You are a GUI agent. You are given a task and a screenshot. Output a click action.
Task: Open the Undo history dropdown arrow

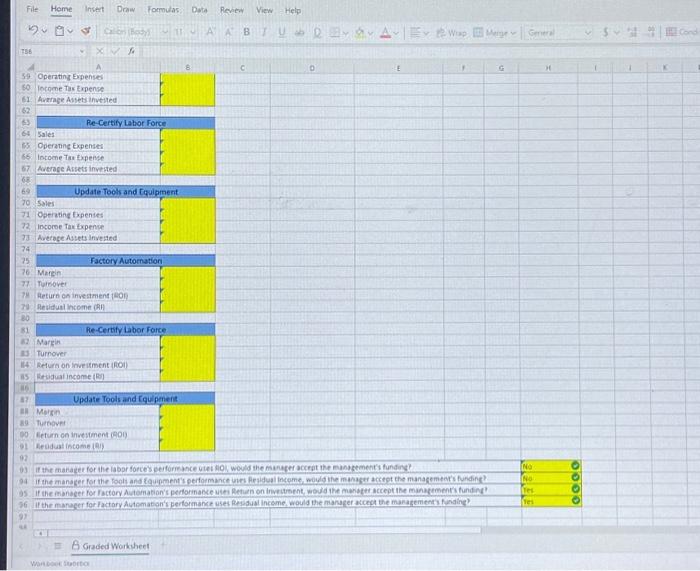coord(44,31)
